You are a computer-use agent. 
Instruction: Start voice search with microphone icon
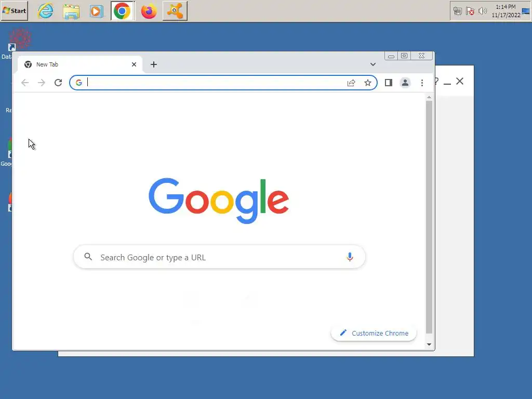[350, 257]
